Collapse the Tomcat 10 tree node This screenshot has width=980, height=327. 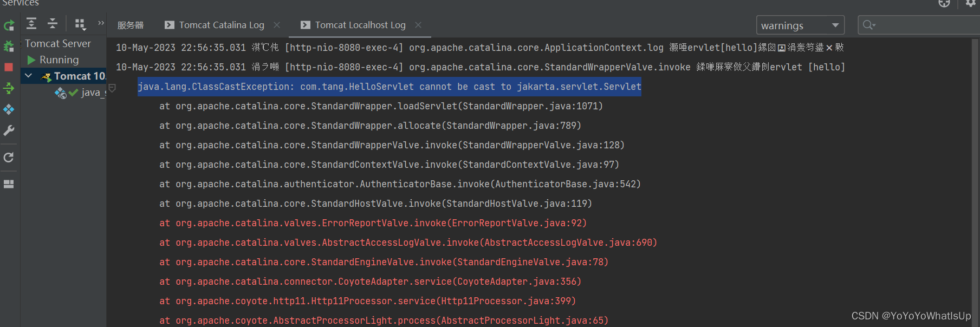tap(29, 76)
